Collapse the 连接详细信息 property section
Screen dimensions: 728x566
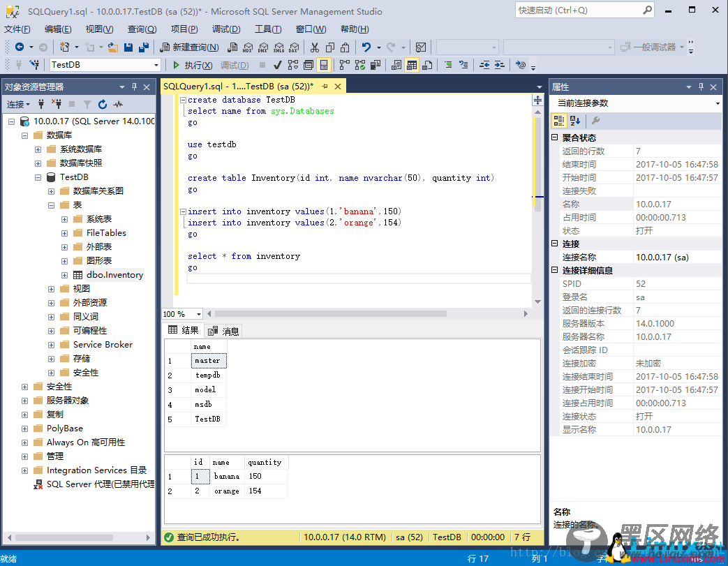click(x=554, y=270)
